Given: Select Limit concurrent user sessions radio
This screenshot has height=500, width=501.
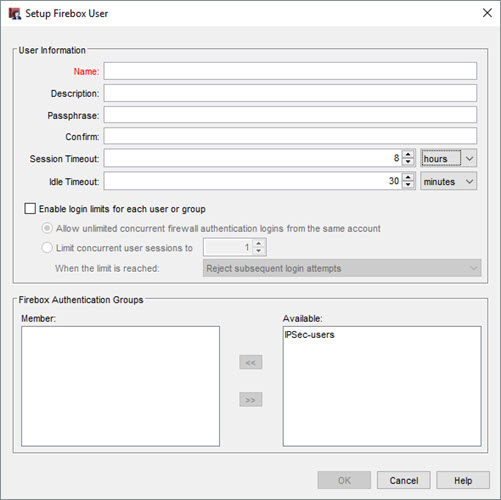Looking at the screenshot, I should pos(47,248).
